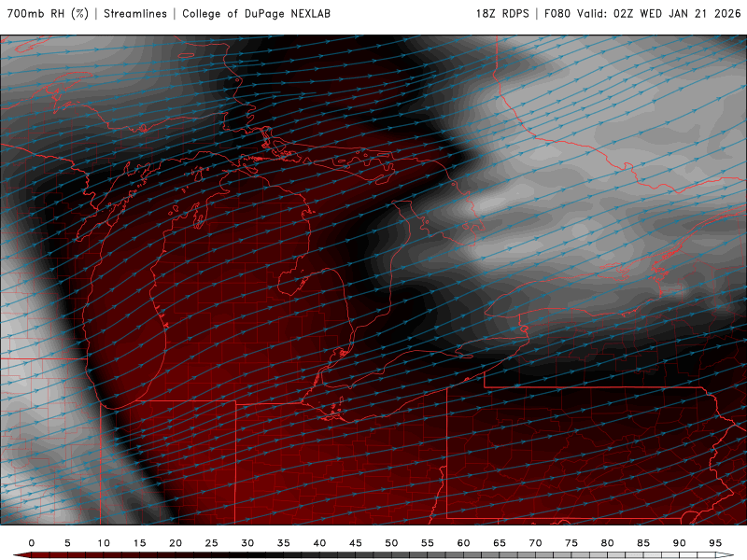Image resolution: width=747 pixels, height=560 pixels.
Task: Select the '35' label on the color scale
Action: 284,543
